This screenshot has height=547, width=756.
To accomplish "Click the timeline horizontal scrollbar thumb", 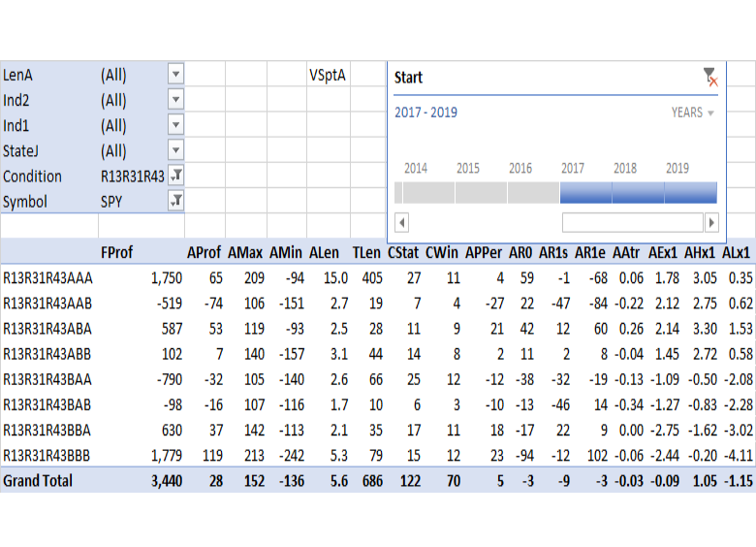I will pos(633,223).
